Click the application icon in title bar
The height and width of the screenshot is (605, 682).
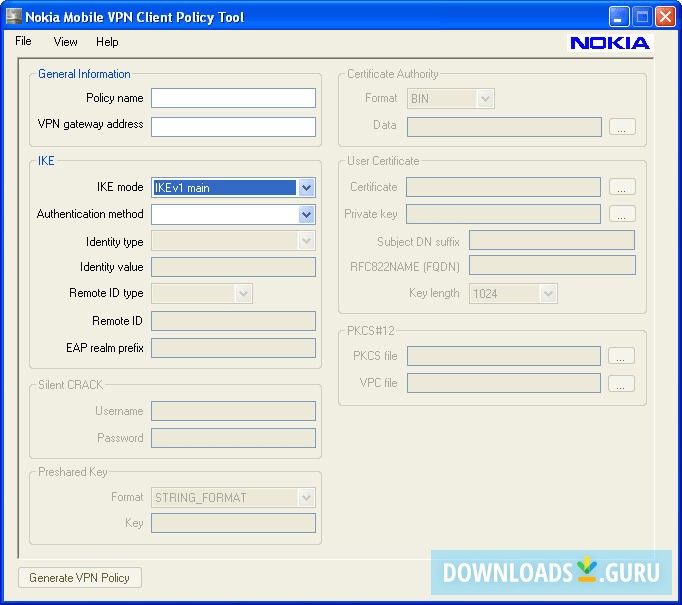(x=13, y=17)
